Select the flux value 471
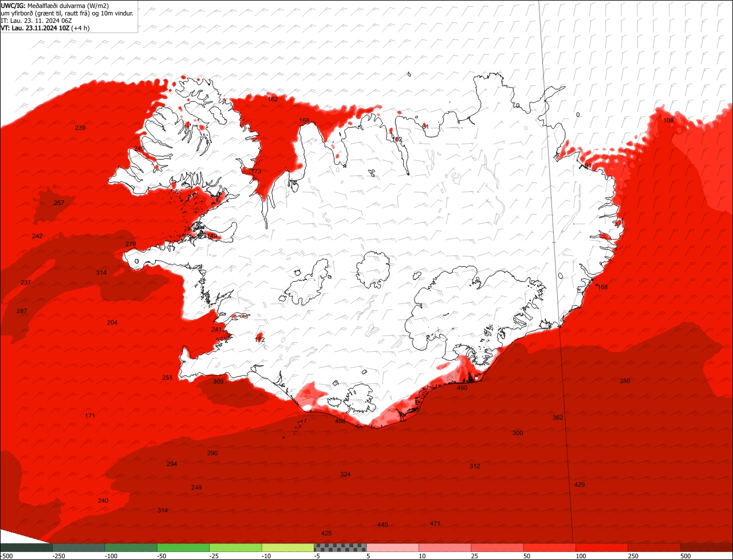The image size is (733, 560). pyautogui.click(x=435, y=523)
